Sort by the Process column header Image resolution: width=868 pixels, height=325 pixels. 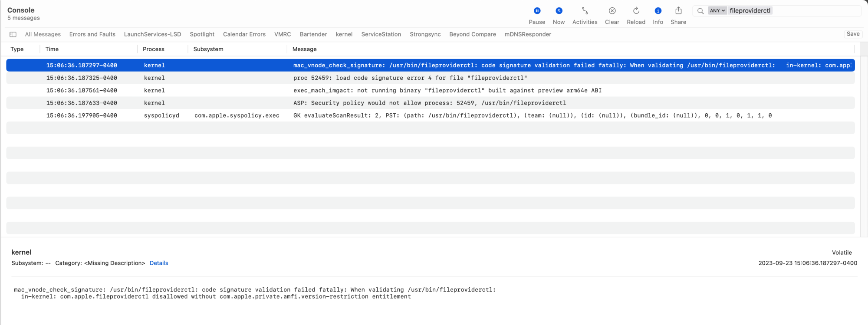point(154,49)
